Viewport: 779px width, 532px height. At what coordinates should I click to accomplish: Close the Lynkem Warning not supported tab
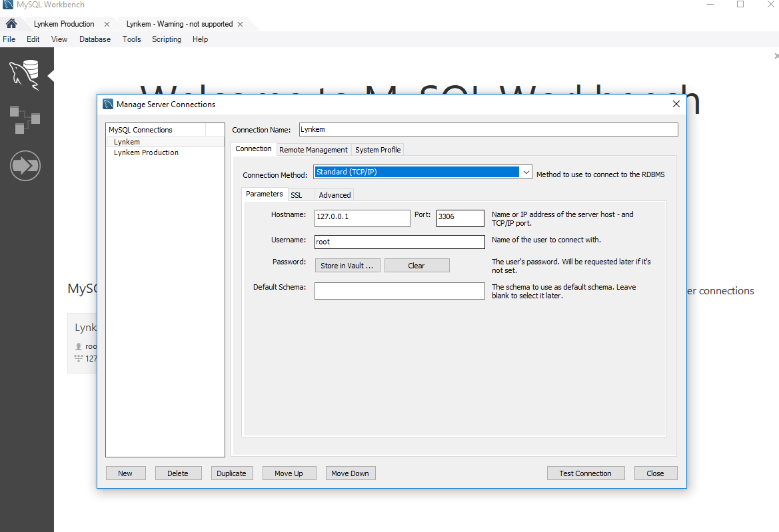(x=241, y=24)
